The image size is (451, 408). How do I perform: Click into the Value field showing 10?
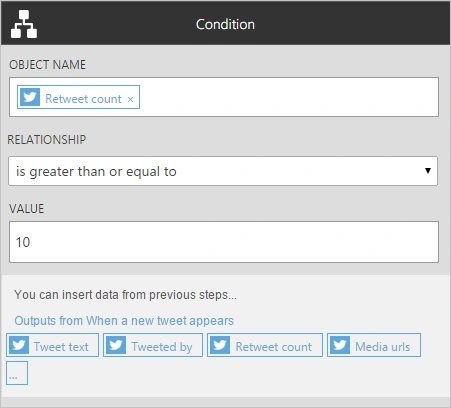pos(224,242)
